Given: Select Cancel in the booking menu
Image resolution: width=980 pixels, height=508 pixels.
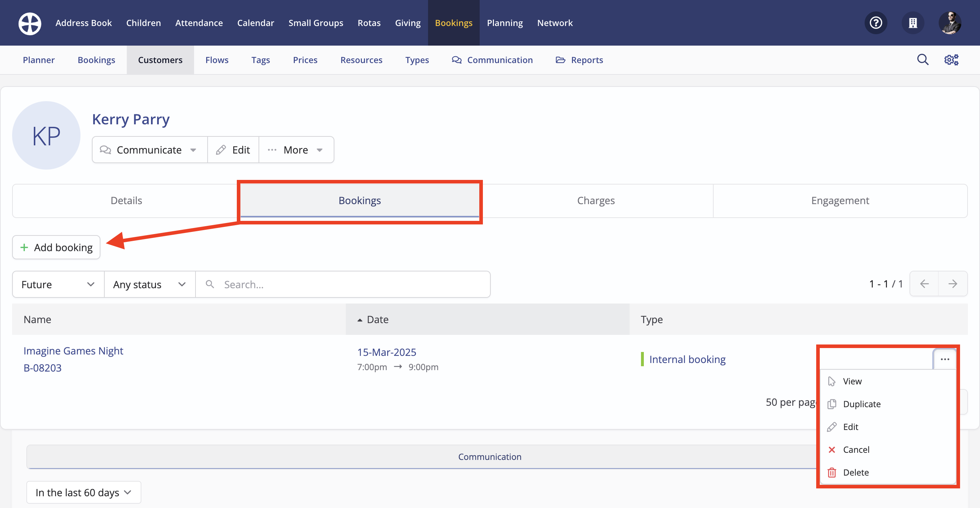Looking at the screenshot, I should coord(856,450).
